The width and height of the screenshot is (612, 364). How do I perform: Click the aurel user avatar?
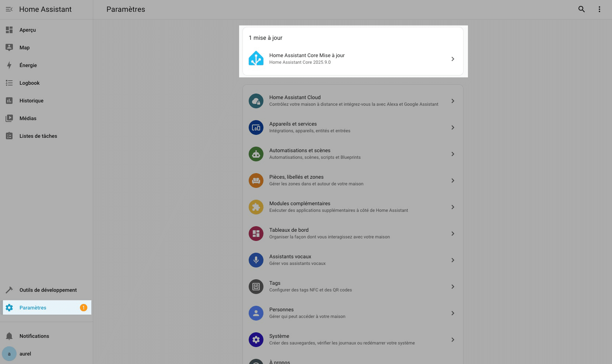9,354
